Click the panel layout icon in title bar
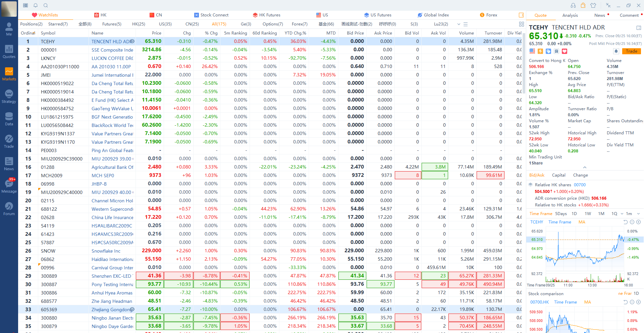 [x=25, y=5]
